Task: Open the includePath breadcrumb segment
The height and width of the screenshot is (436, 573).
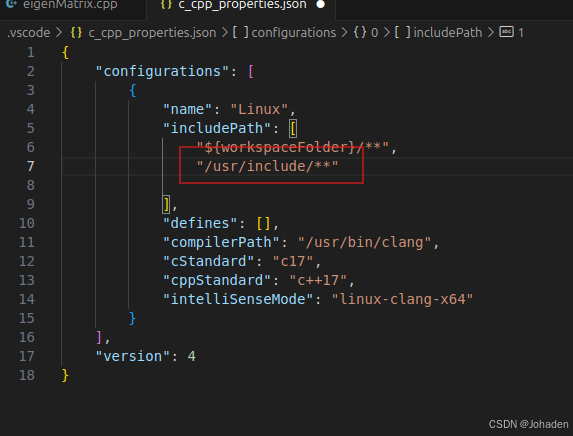Action: [448, 33]
